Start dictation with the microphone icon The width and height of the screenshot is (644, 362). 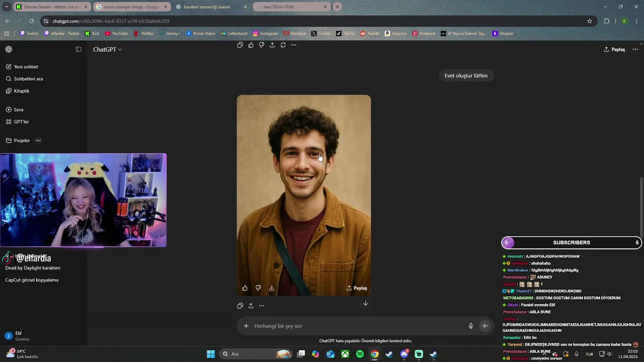pyautogui.click(x=471, y=326)
